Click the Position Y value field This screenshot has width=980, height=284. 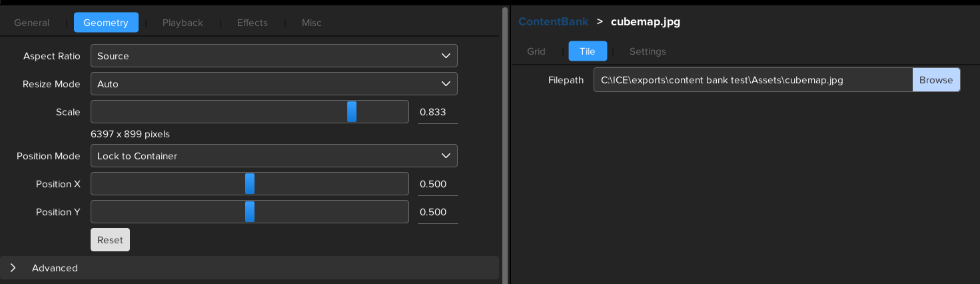tap(437, 212)
